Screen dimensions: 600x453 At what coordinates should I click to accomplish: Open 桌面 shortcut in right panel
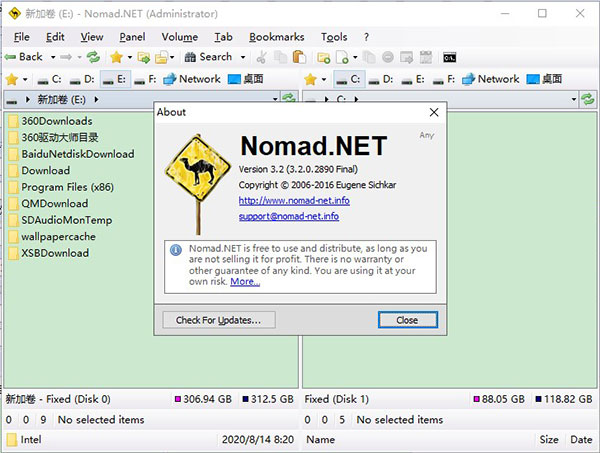tap(545, 79)
